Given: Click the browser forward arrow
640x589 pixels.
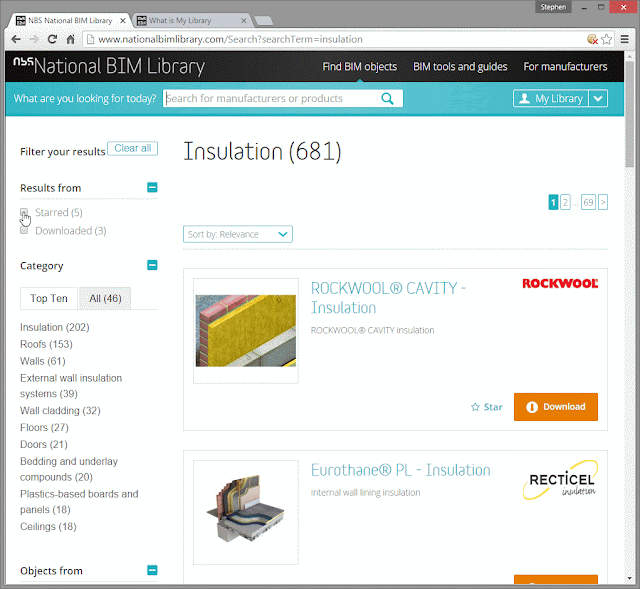Looking at the screenshot, I should tap(34, 39).
